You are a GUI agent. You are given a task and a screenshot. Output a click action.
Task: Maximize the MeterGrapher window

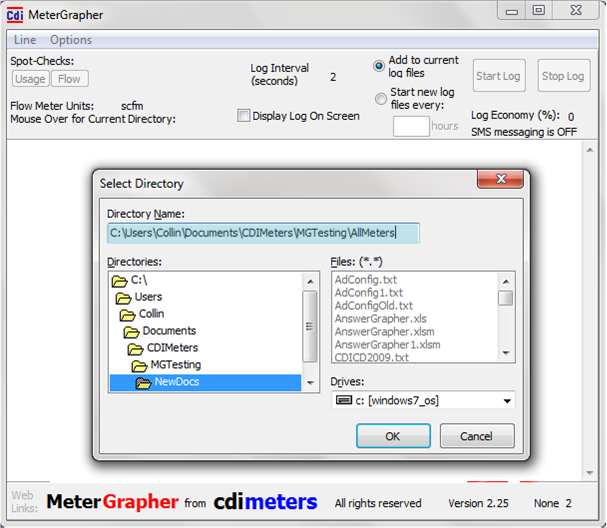pos(538,11)
